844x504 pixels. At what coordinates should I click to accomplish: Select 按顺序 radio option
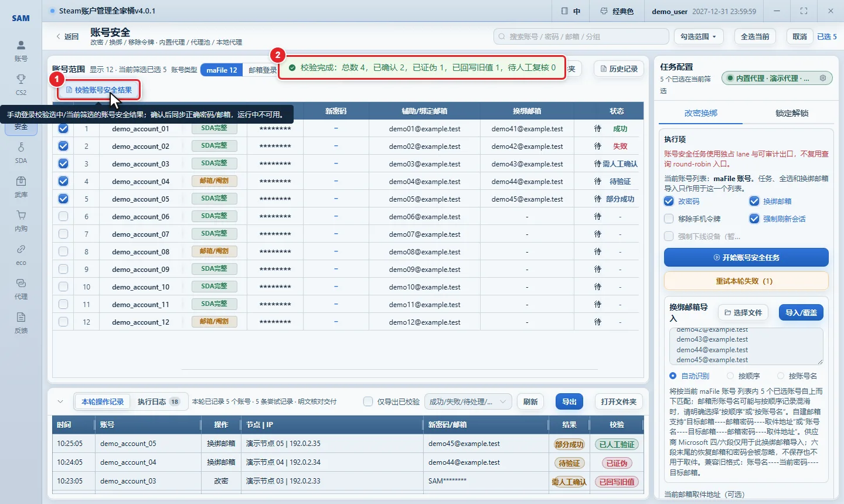[730, 376]
